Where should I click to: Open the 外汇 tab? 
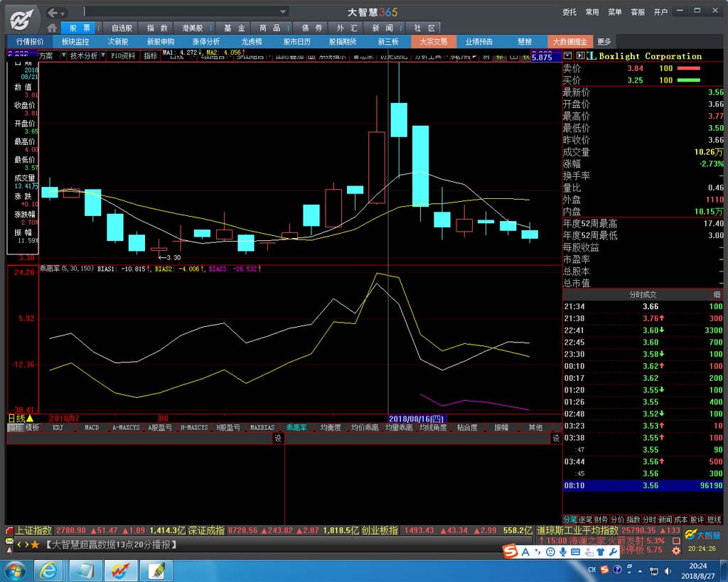click(347, 28)
